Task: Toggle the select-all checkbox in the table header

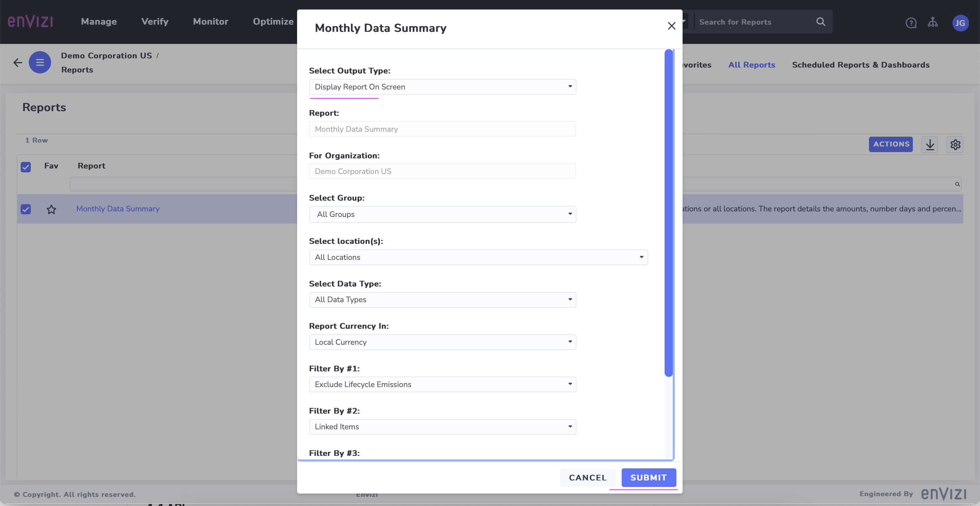Action: coord(26,167)
